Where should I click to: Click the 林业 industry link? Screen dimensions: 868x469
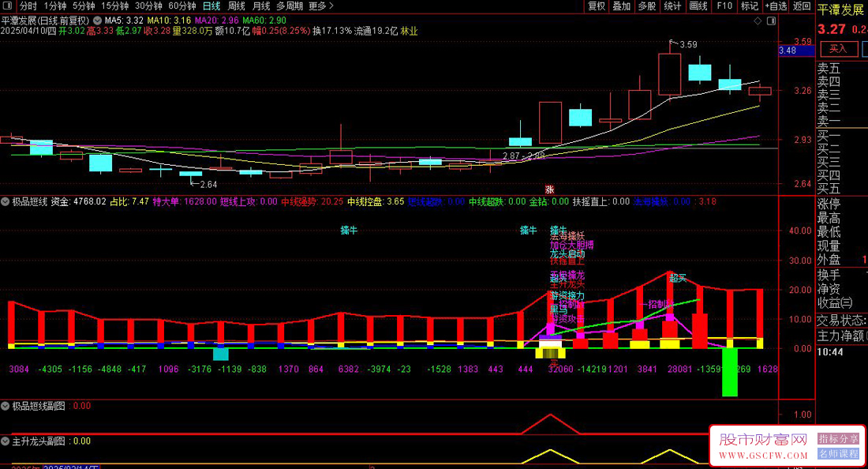click(x=409, y=31)
